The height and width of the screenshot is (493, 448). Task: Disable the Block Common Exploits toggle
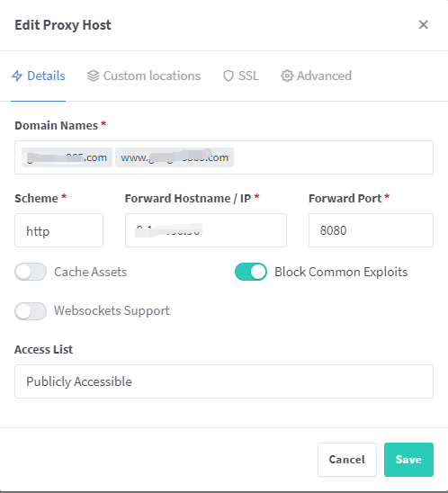pyautogui.click(x=251, y=272)
